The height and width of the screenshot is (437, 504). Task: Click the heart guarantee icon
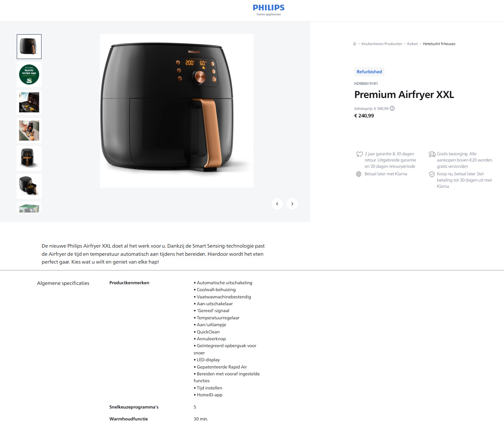[359, 154]
